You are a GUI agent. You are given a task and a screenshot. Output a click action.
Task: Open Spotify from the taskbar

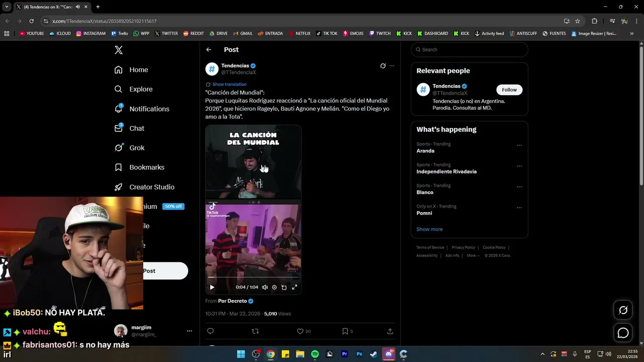(315, 354)
